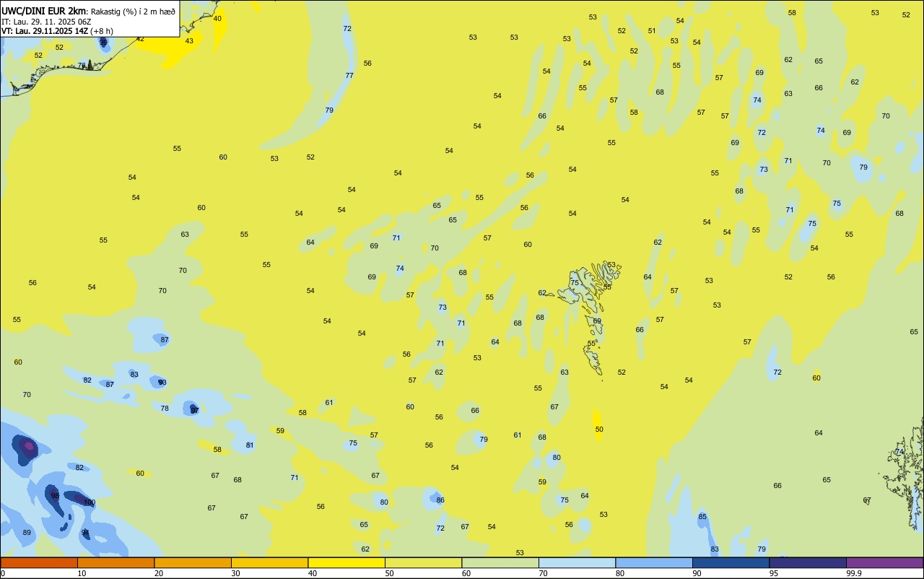Click the '10' label on the legend scale
The height and width of the screenshot is (579, 924).
(x=82, y=573)
